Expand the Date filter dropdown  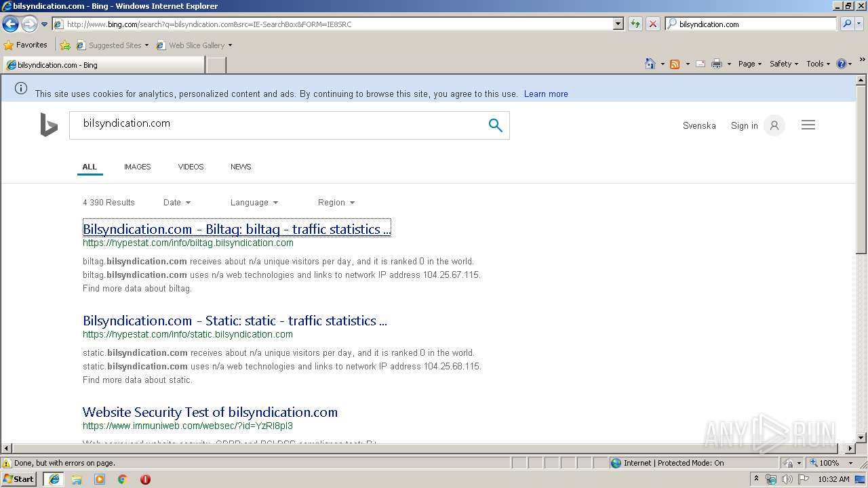(177, 203)
